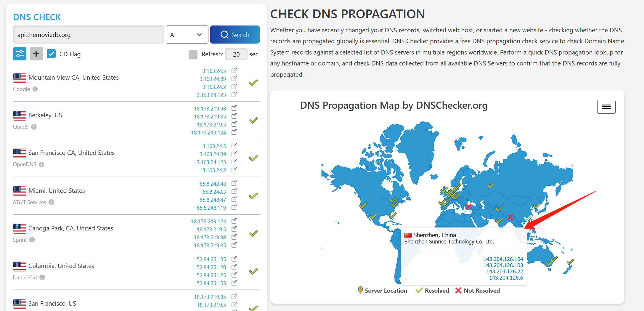Click the domain name input field
The width and height of the screenshot is (644, 311).
pos(88,35)
